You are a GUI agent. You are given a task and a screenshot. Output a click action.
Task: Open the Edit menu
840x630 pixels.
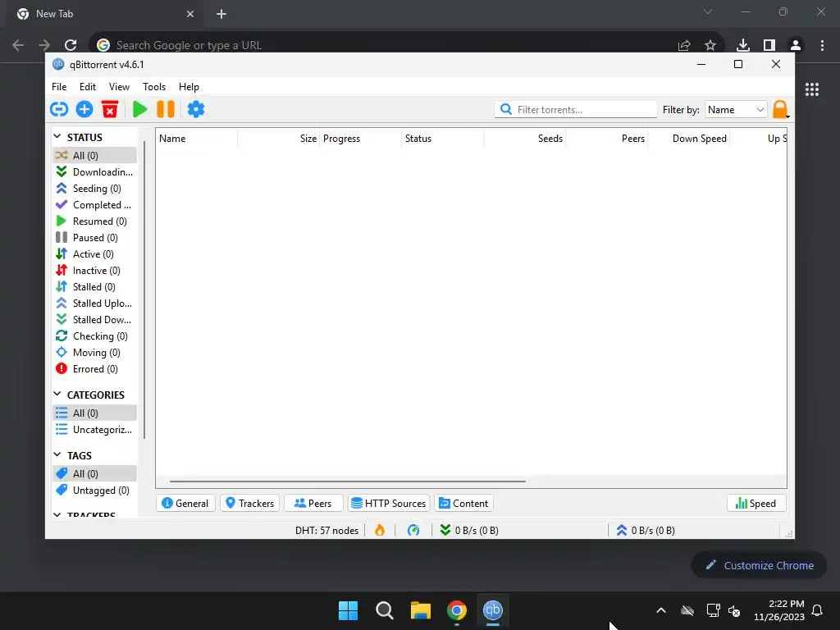(x=87, y=87)
